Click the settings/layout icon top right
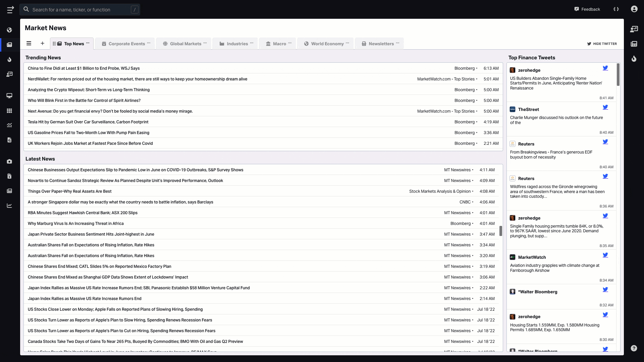The height and width of the screenshot is (362, 644). (x=616, y=9)
